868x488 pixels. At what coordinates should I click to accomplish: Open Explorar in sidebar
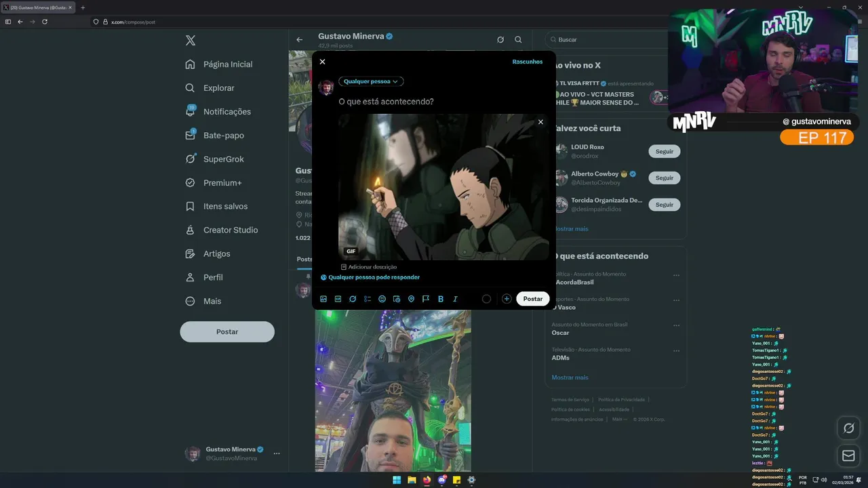(x=210, y=88)
